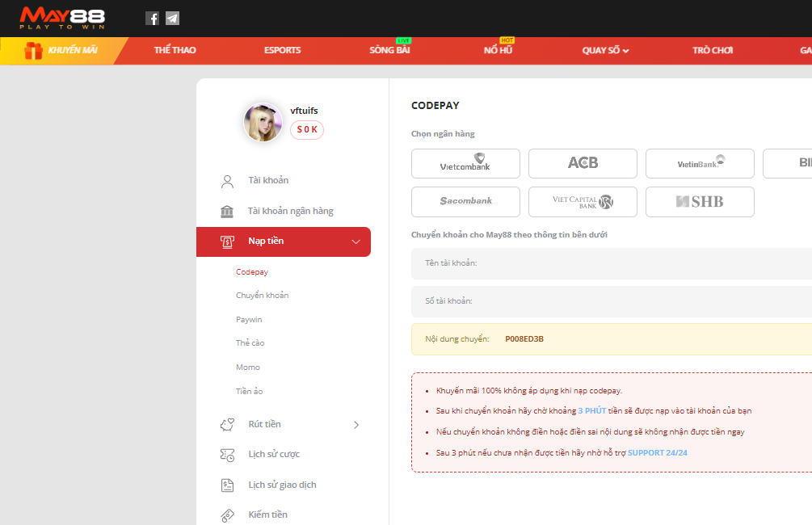
Task: Select ACB bank
Action: pos(583,164)
